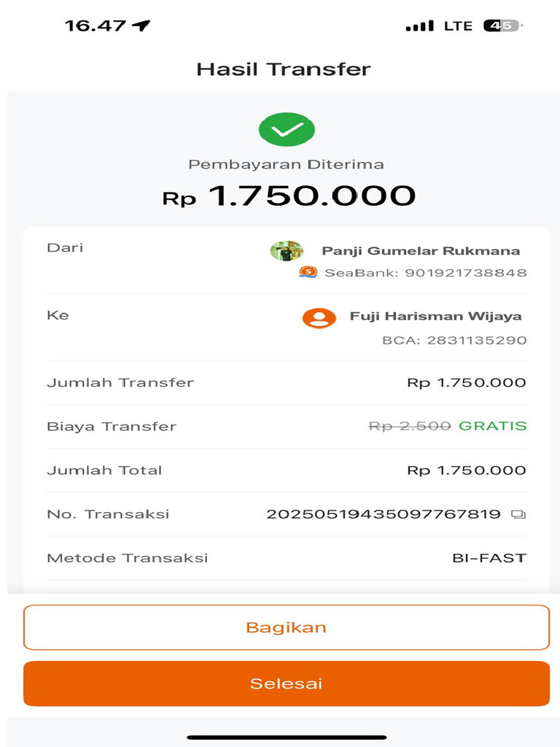Tap the green GRATIS label
The height and width of the screenshot is (747, 560).
(x=492, y=426)
